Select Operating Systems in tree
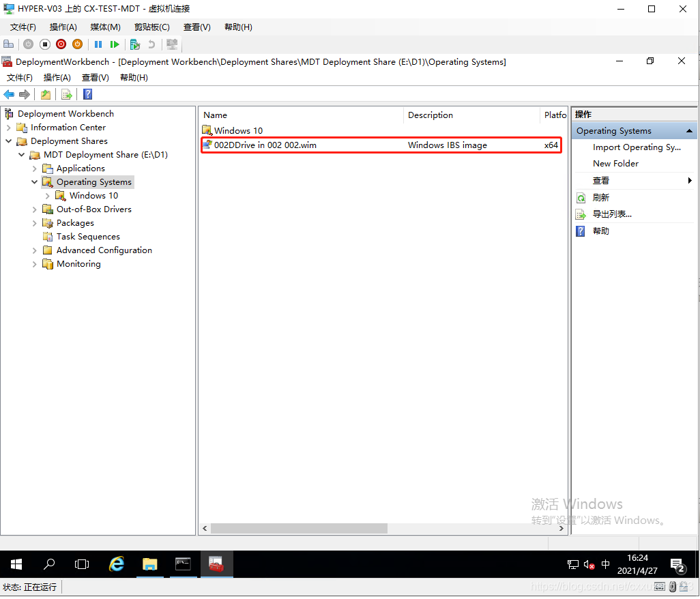This screenshot has height=599, width=700. [93, 182]
